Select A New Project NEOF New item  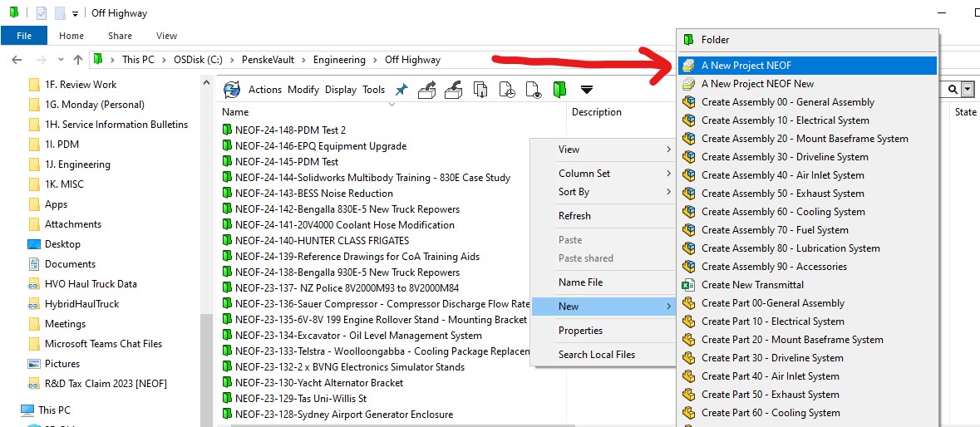pos(807,84)
